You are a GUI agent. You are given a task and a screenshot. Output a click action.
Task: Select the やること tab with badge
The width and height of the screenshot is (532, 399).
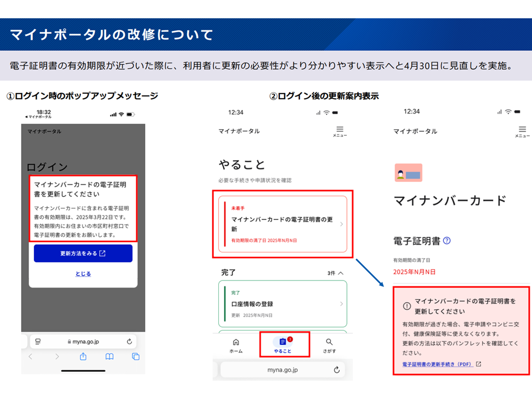point(283,345)
